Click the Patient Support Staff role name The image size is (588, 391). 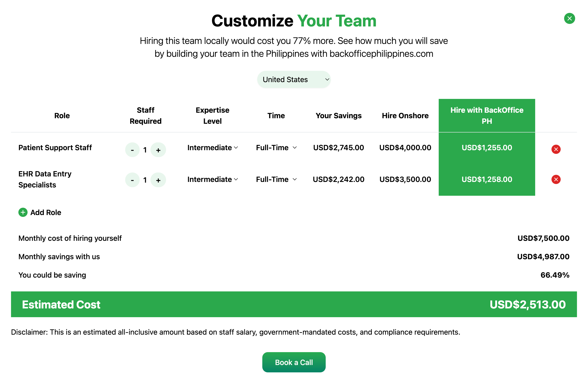coord(55,148)
